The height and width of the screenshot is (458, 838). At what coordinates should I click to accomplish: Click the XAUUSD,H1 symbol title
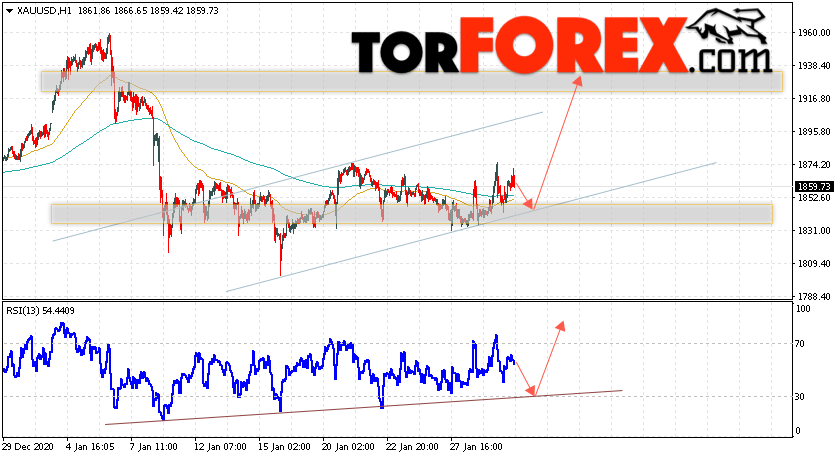click(44, 11)
